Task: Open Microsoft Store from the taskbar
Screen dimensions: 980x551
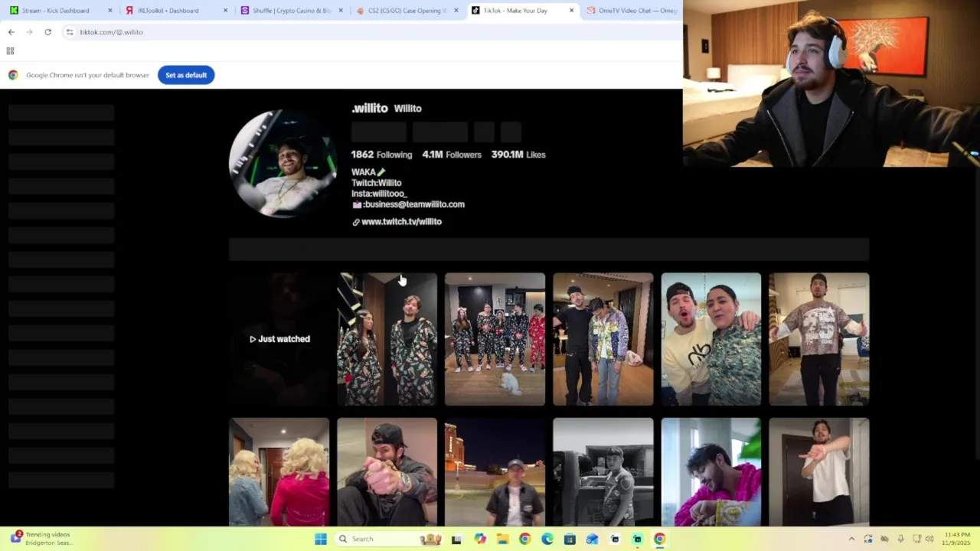Action: 570,539
